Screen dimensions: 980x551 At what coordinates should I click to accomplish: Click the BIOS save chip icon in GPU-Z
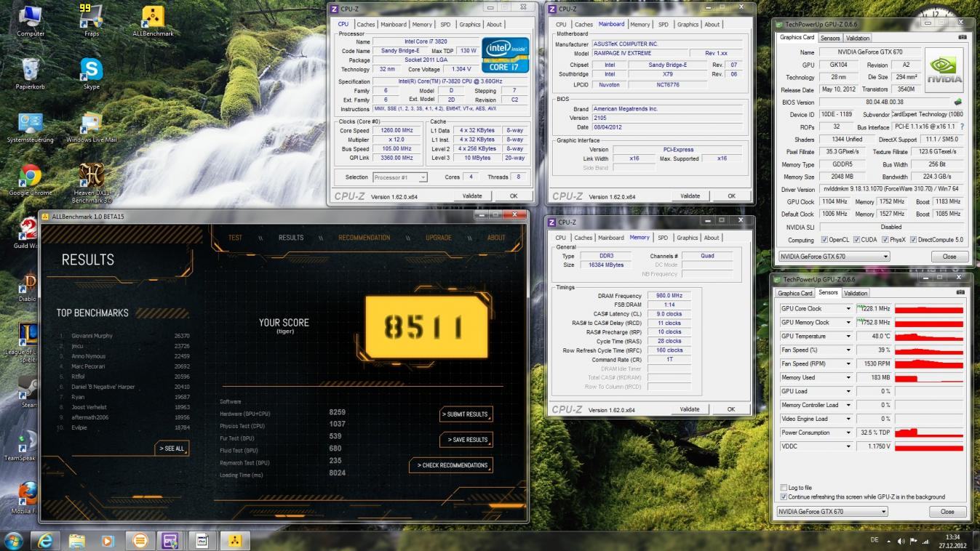958,102
